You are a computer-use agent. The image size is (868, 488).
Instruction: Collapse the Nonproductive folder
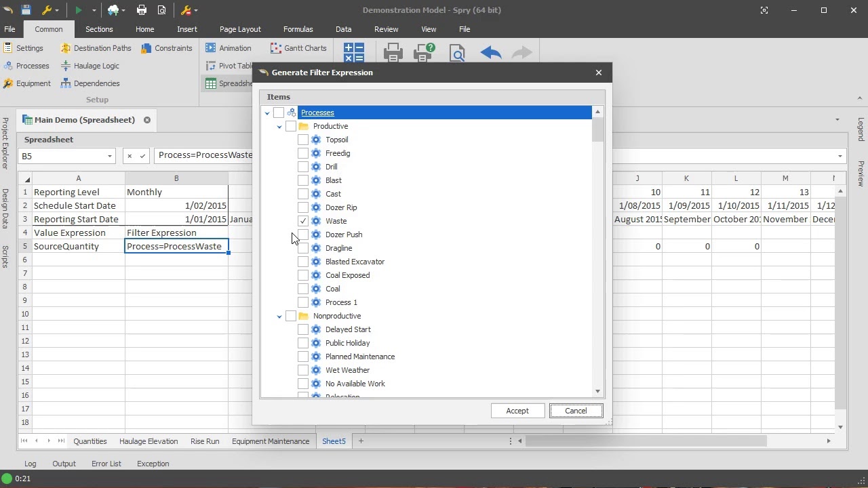[x=279, y=316]
